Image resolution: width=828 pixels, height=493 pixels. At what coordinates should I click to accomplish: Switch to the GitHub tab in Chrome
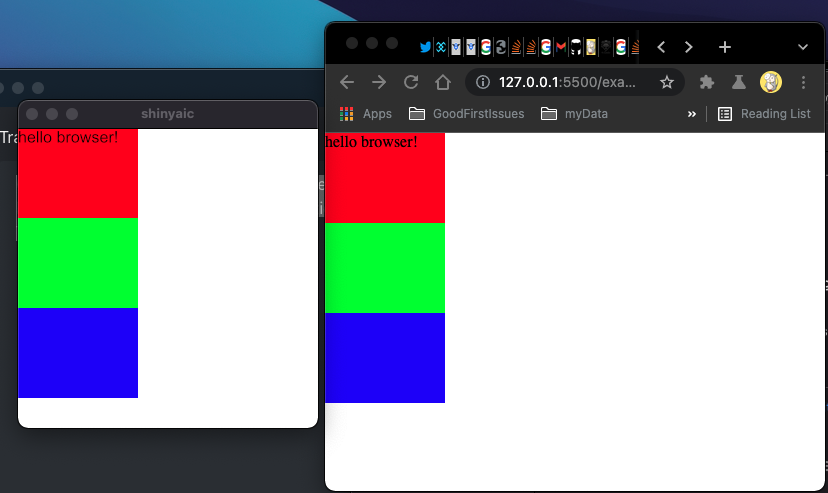tap(576, 47)
